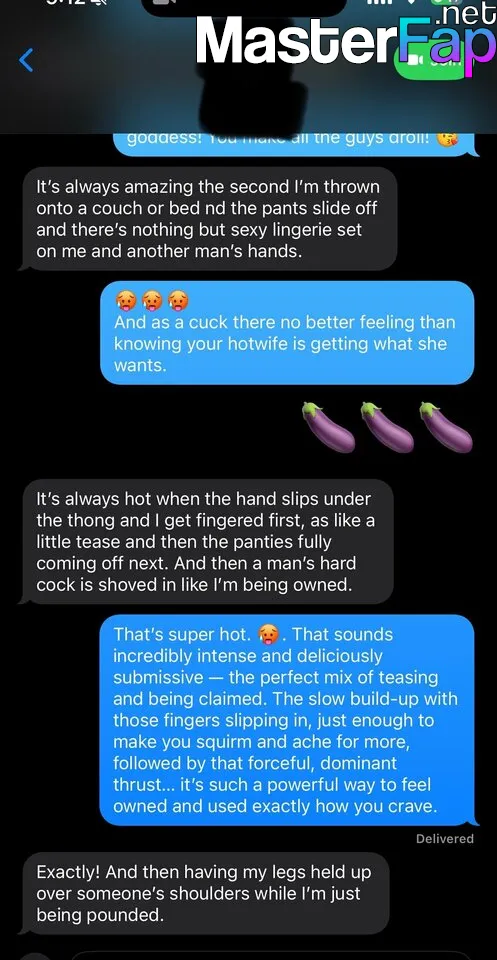Screen dimensions: 497x960
Task: Select the gray message starting "It's always amazing"
Action: (x=207, y=219)
